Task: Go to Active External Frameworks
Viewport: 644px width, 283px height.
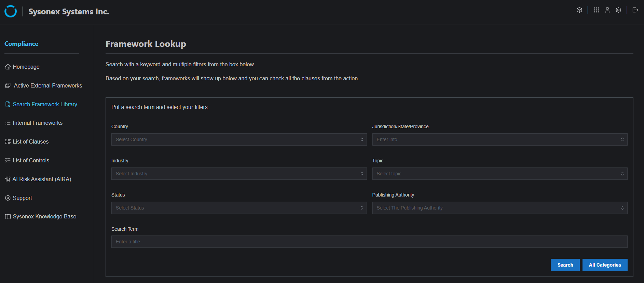Action: (48, 85)
